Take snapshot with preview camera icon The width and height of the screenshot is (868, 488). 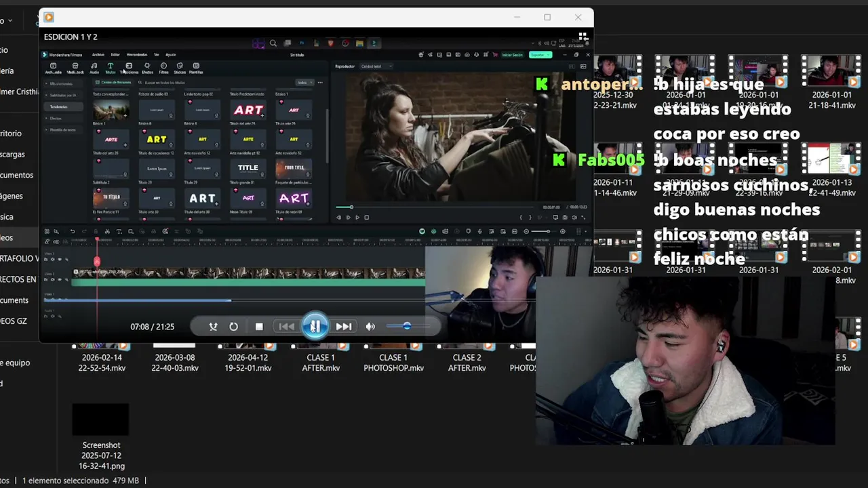(x=565, y=218)
